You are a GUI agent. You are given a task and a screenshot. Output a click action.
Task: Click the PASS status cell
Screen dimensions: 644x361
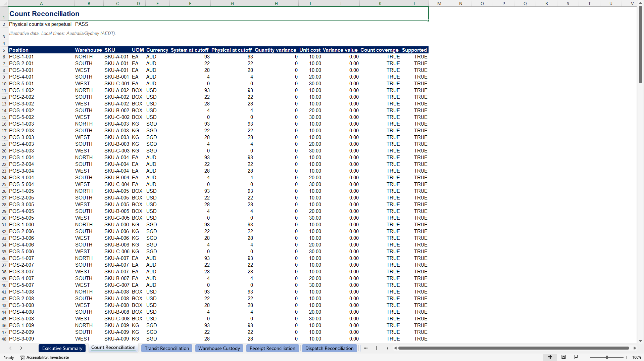pos(89,24)
